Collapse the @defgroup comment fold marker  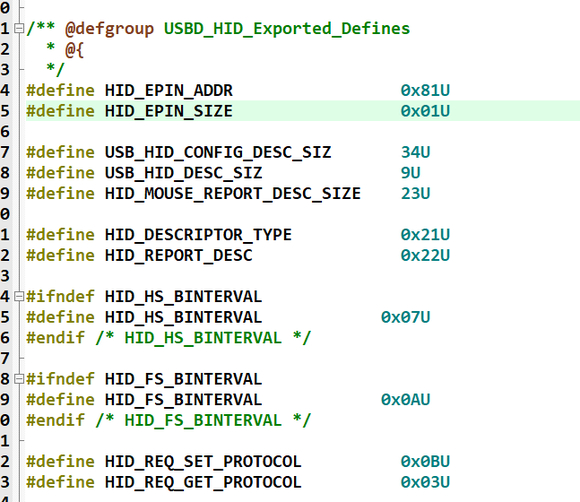click(x=19, y=28)
